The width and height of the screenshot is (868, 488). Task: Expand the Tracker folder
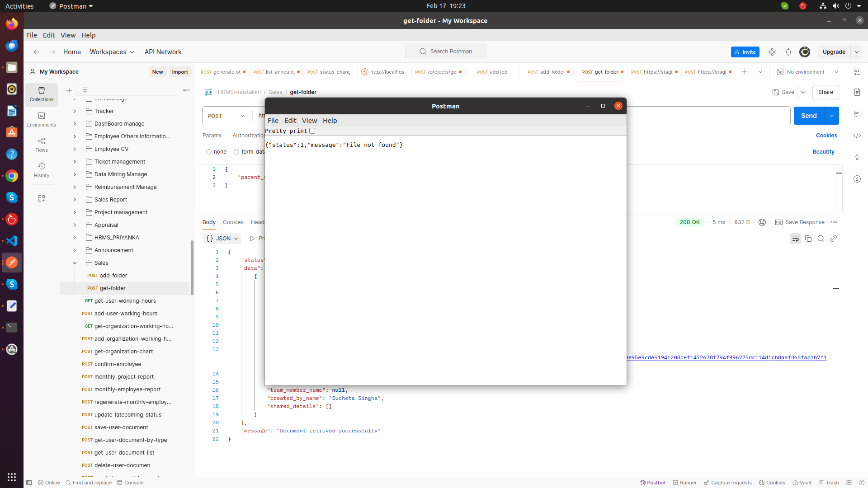coord(75,111)
